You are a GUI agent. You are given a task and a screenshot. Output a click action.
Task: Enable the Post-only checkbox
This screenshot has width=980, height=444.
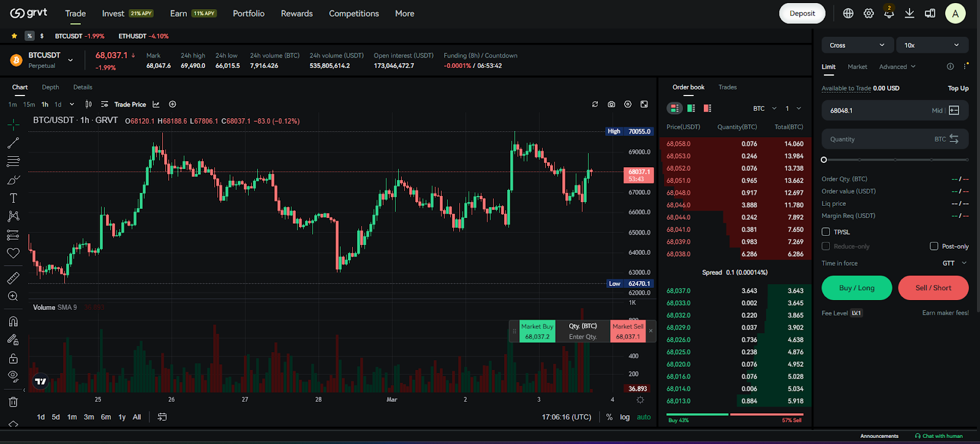pyautogui.click(x=934, y=246)
